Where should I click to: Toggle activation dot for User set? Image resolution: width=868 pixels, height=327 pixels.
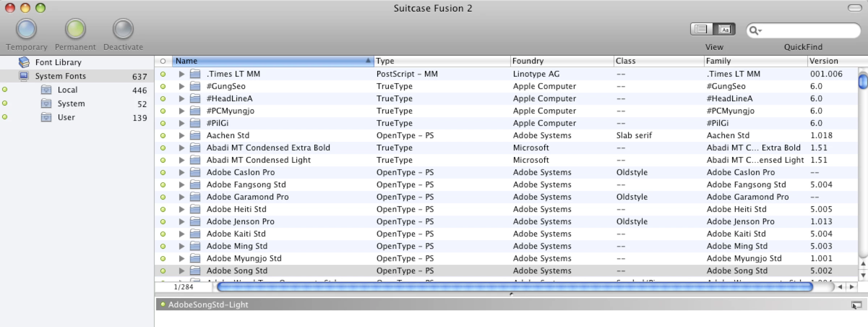point(5,117)
